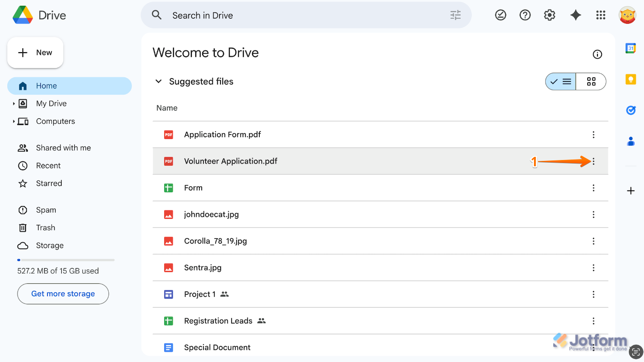Screen dimensions: 644x362
Task: Open the Help icon
Action: 525,15
